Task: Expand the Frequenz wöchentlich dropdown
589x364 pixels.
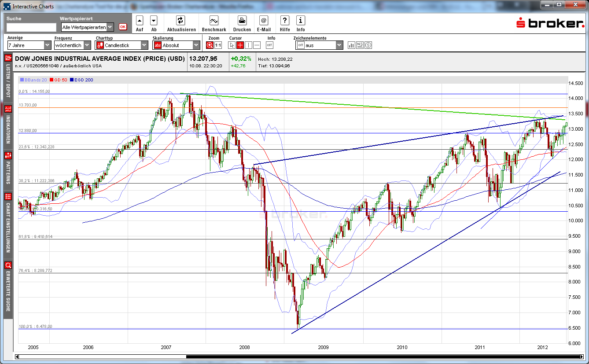Action: [86, 44]
